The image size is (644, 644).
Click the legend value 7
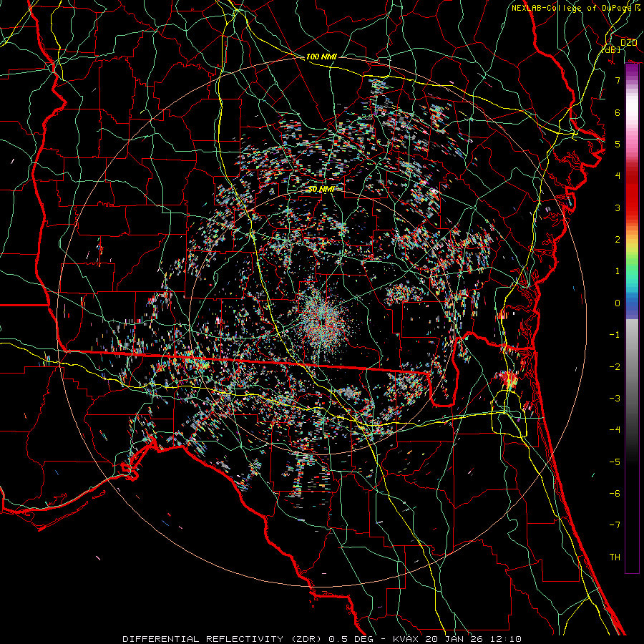[618, 80]
